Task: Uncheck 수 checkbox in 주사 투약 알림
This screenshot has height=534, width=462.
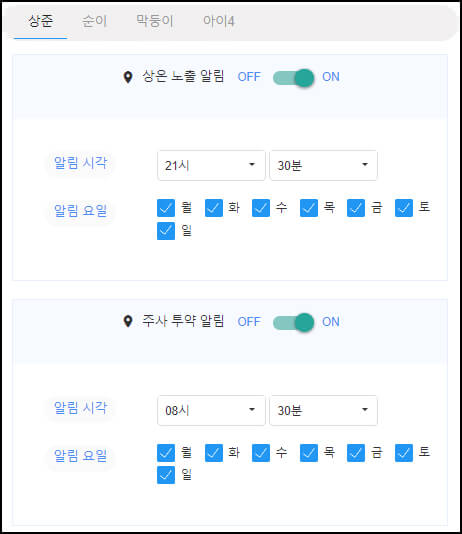Action: [x=261, y=453]
